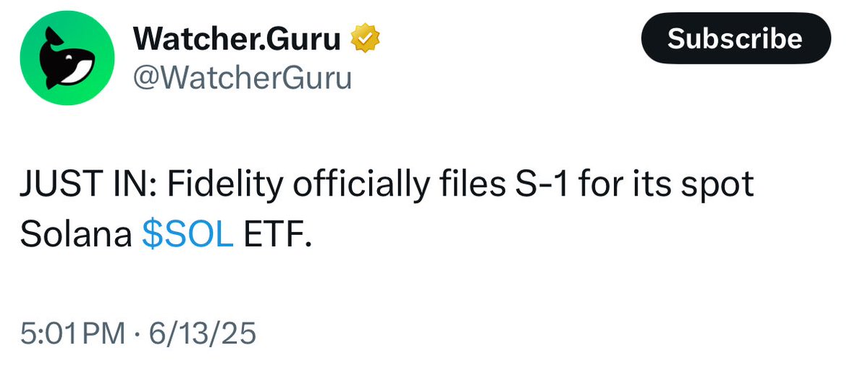Subscribe to Watcher.Guru
868x366 pixels.
pos(736,38)
